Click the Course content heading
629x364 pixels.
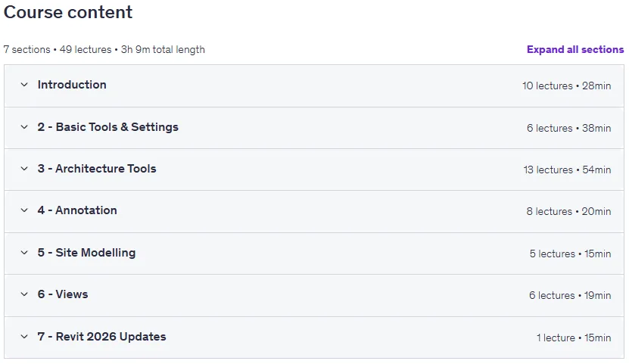(x=68, y=12)
